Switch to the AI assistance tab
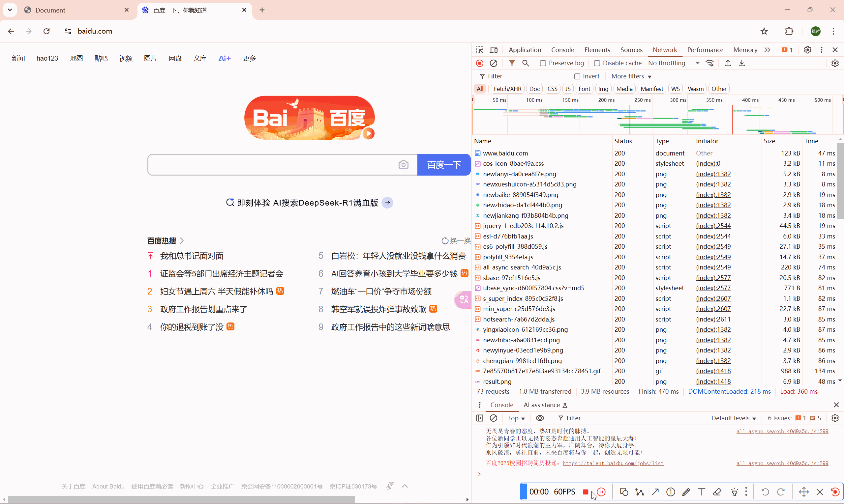This screenshot has width=844, height=504. pyautogui.click(x=542, y=405)
